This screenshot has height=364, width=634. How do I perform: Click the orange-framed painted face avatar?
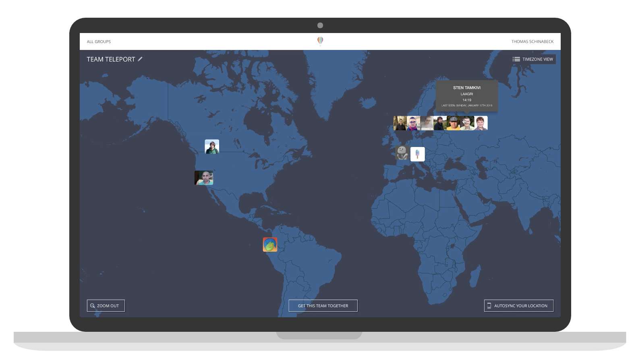[270, 244]
